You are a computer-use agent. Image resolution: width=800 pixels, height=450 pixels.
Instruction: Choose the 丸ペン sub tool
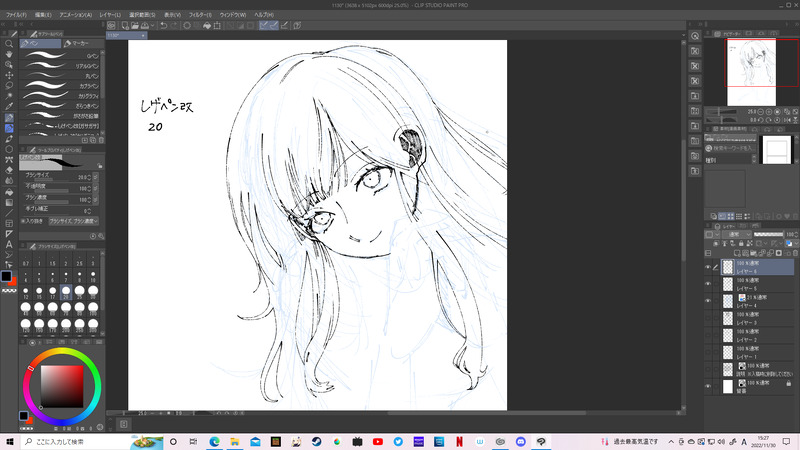pyautogui.click(x=60, y=76)
